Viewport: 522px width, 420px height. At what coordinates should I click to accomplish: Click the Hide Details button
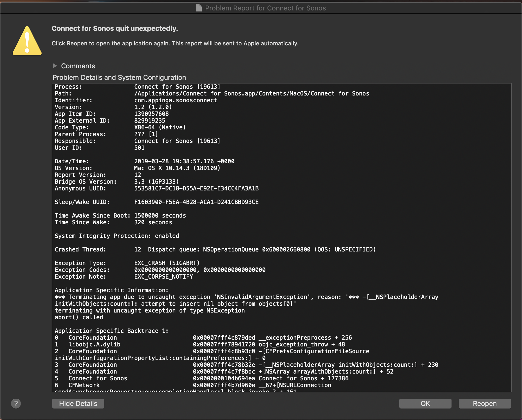click(x=78, y=404)
